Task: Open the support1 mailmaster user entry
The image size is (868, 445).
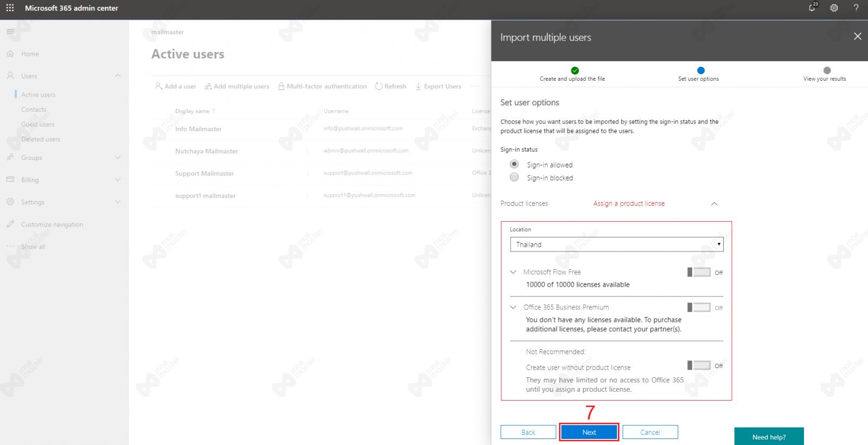Action: coord(205,196)
